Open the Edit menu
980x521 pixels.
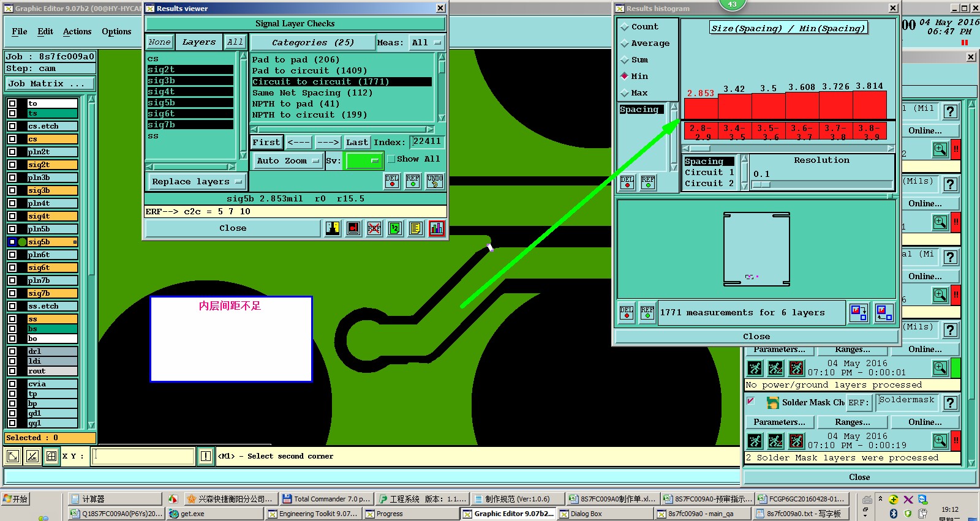45,31
